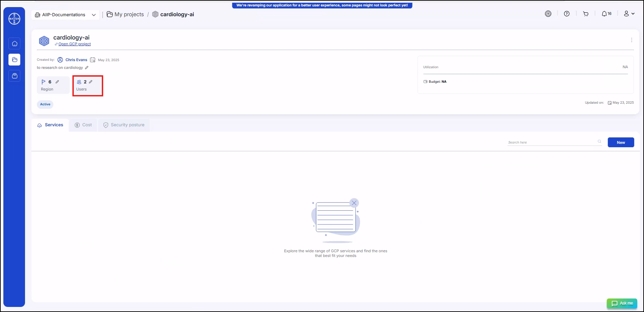
Task: Edit the Users count pencil icon
Action: tap(91, 82)
